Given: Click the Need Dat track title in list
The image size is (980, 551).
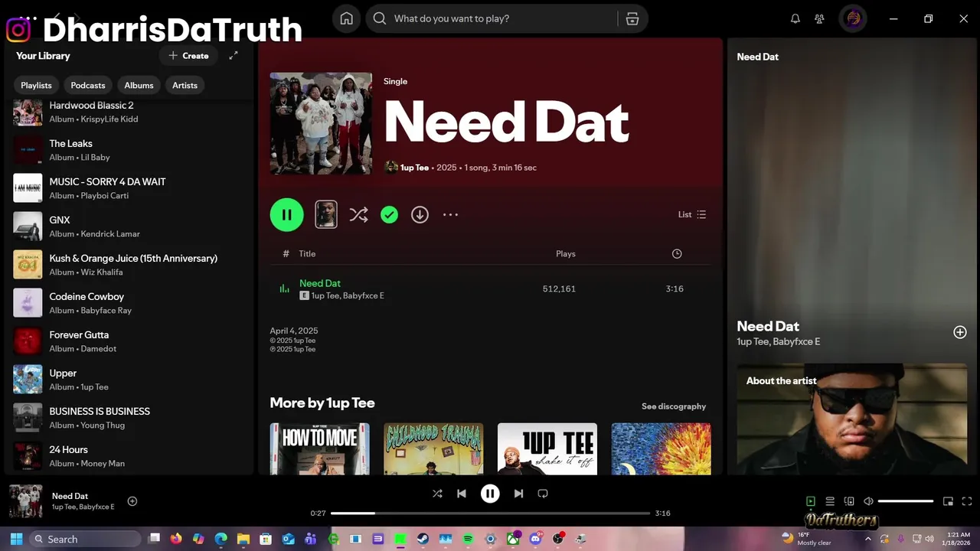Looking at the screenshot, I should click(x=320, y=283).
